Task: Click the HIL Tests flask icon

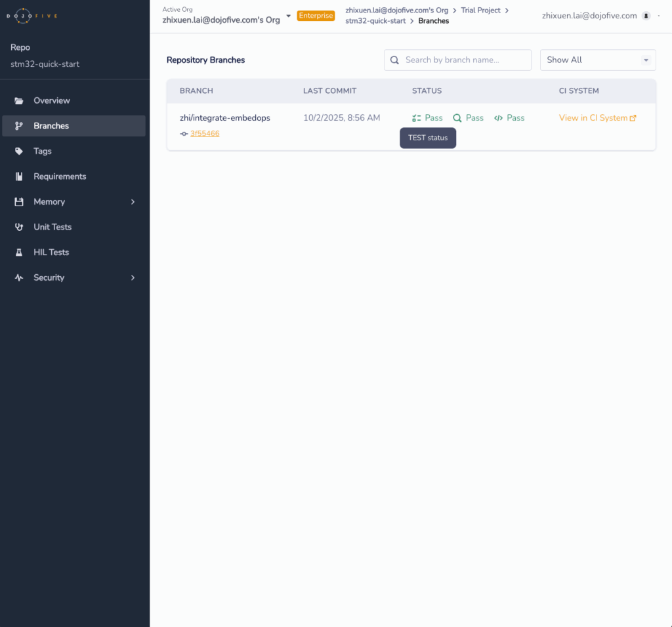Action: point(19,253)
